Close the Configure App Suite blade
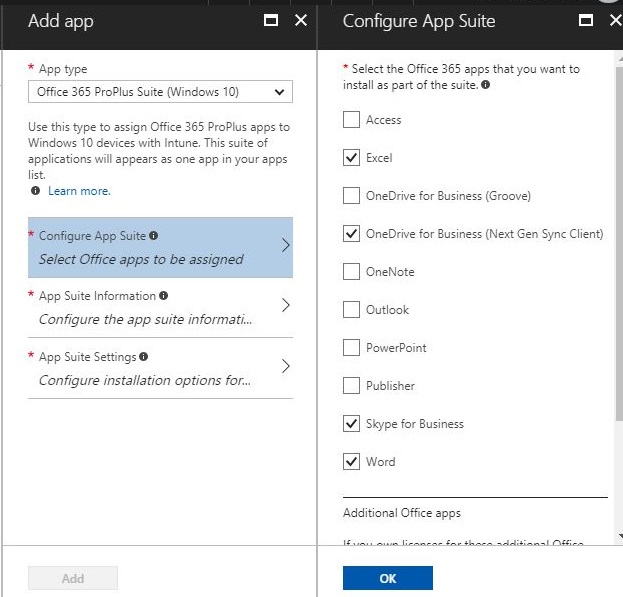 (616, 20)
